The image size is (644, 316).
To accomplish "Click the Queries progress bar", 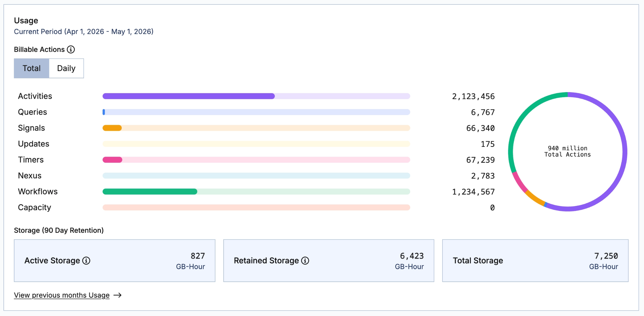I will tap(256, 112).
